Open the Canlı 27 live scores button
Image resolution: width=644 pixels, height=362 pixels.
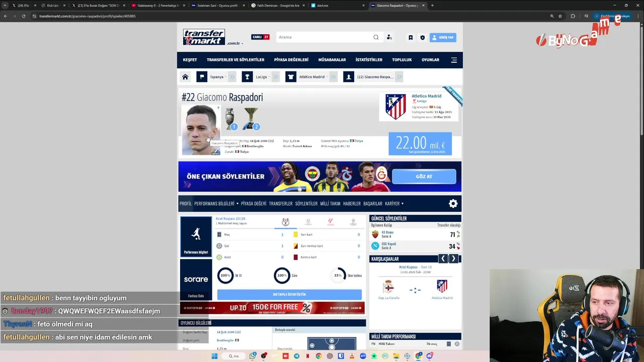[261, 37]
